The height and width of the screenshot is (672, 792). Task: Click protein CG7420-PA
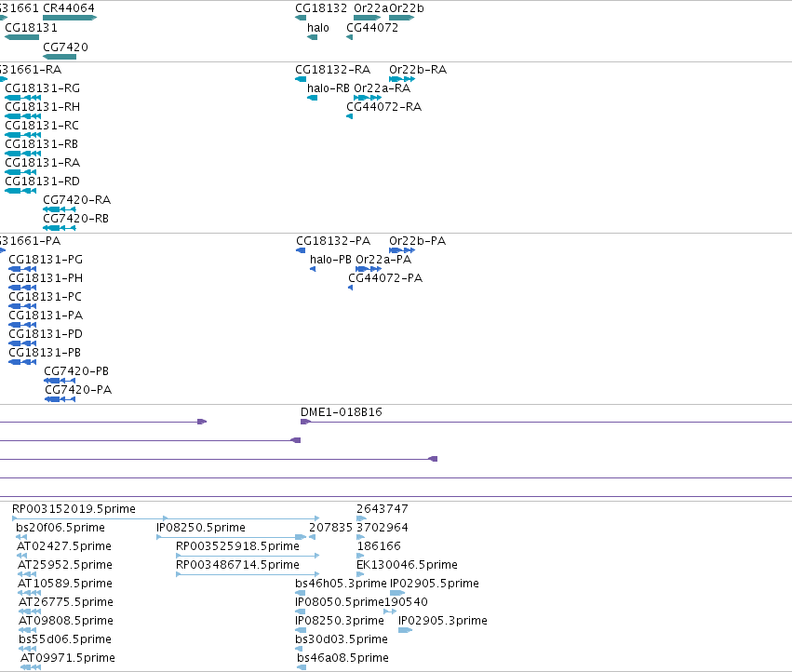coord(78,390)
